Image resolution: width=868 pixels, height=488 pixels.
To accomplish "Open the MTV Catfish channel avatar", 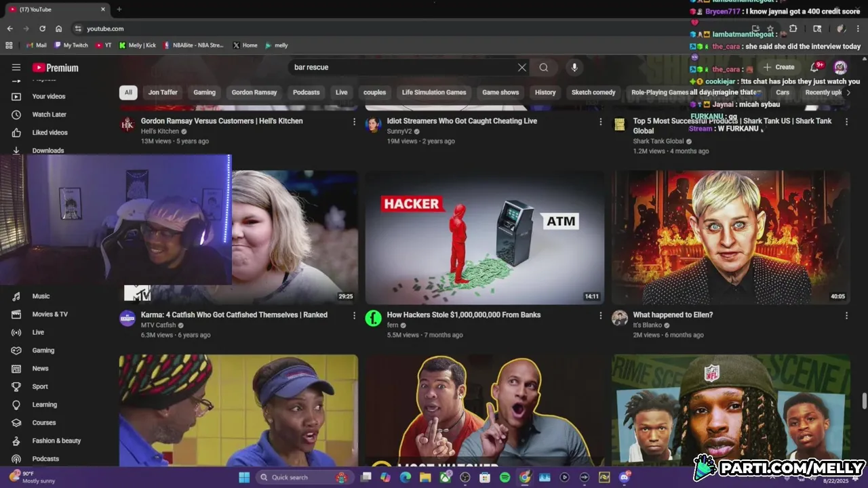I will tap(127, 318).
